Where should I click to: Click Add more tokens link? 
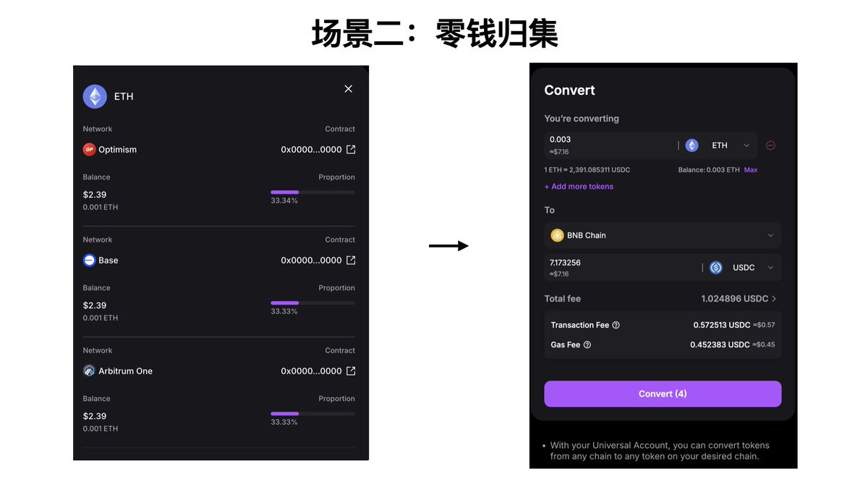pos(579,187)
